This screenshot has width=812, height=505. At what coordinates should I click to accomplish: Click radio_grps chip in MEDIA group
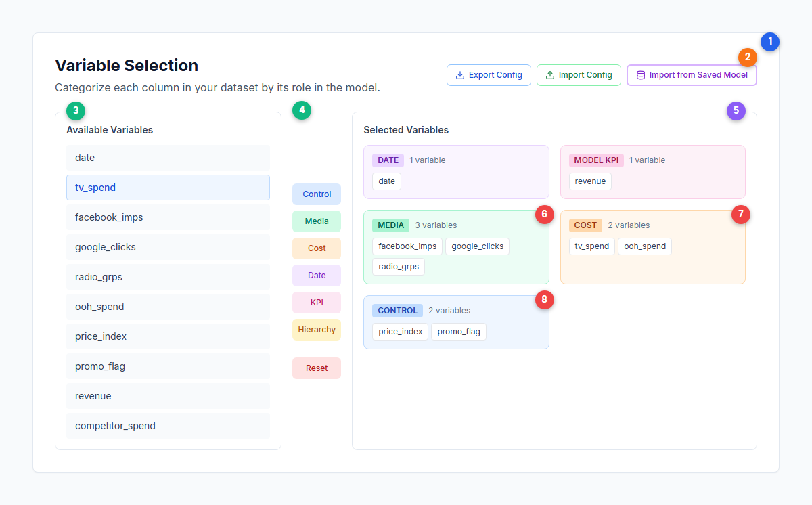pyautogui.click(x=399, y=267)
